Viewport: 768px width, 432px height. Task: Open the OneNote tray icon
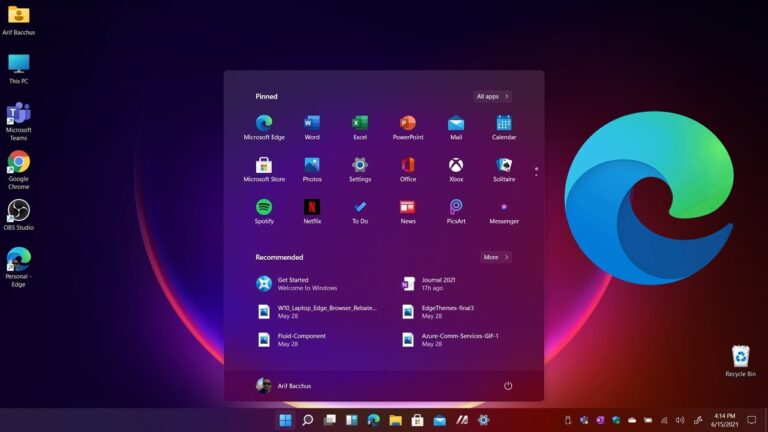pos(600,420)
